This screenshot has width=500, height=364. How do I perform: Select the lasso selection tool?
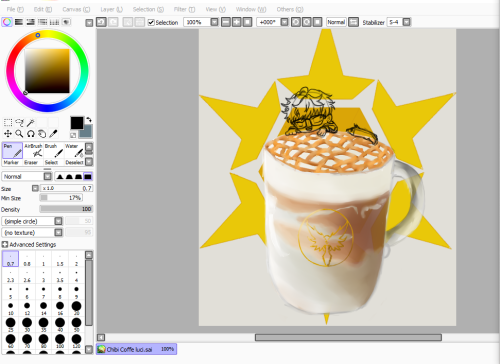pyautogui.click(x=19, y=122)
